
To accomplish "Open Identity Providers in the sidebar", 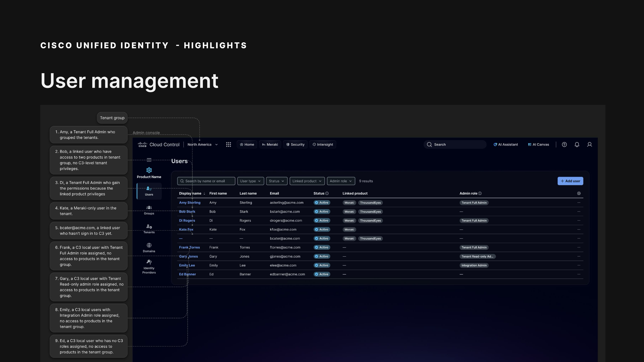I will pos(149,267).
